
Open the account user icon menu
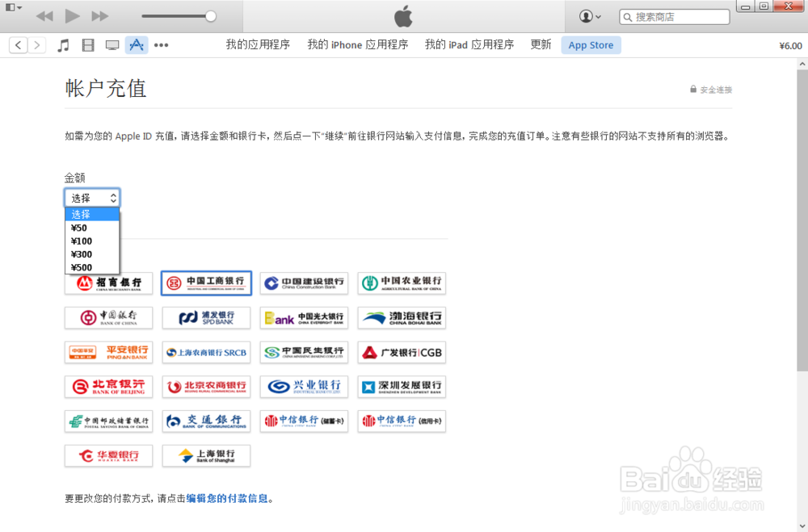tap(590, 16)
